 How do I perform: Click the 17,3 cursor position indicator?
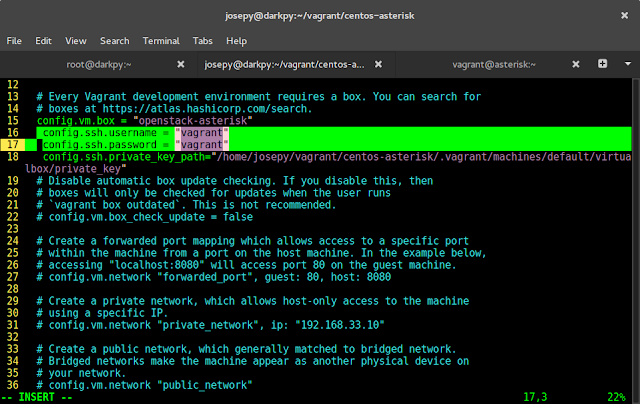535,397
